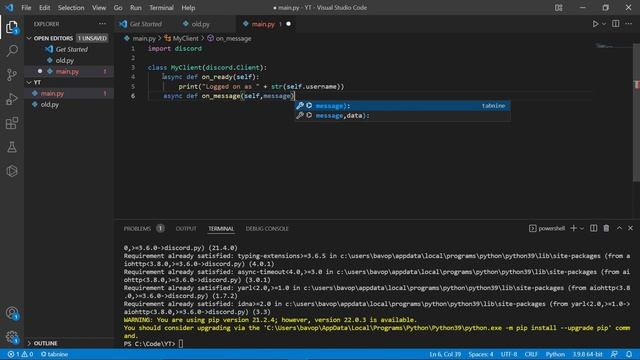Open the Selection menu
Image resolution: width=640 pixels, height=360 pixels.
pos(71,8)
